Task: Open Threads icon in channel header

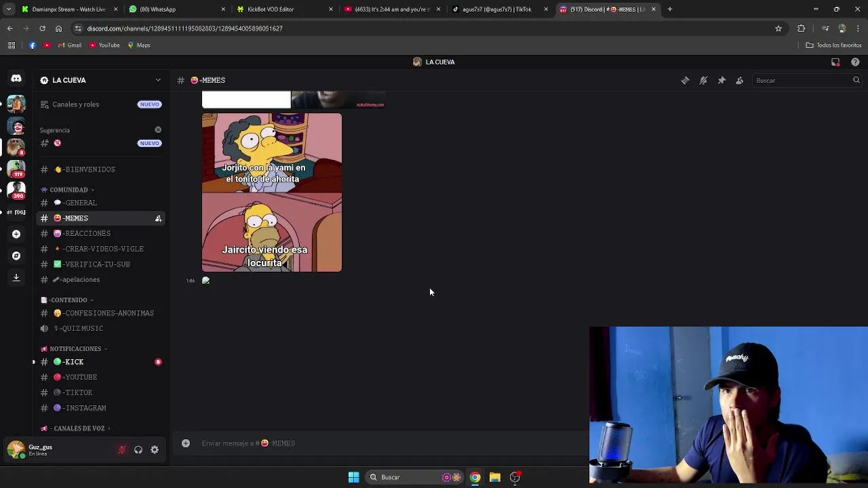Action: pos(685,80)
